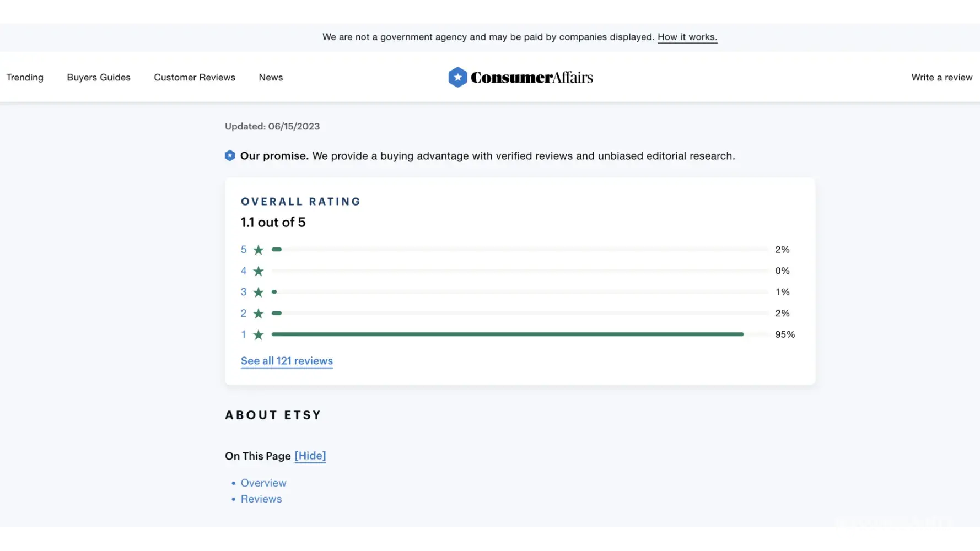Click the 2 star rating icon

(258, 314)
